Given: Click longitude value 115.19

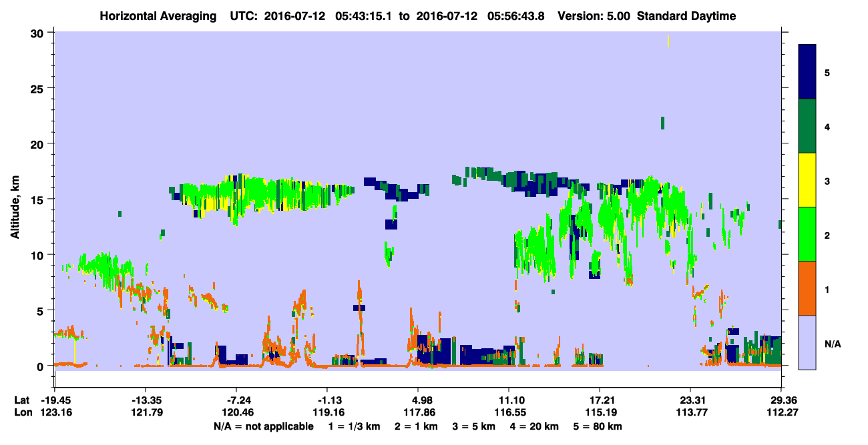Looking at the screenshot, I should (600, 412).
